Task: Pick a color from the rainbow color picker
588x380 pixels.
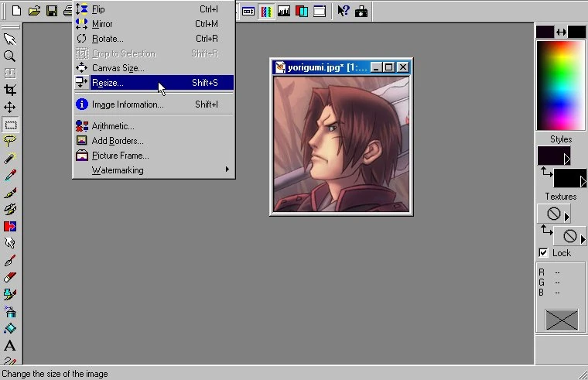Action: click(x=560, y=86)
